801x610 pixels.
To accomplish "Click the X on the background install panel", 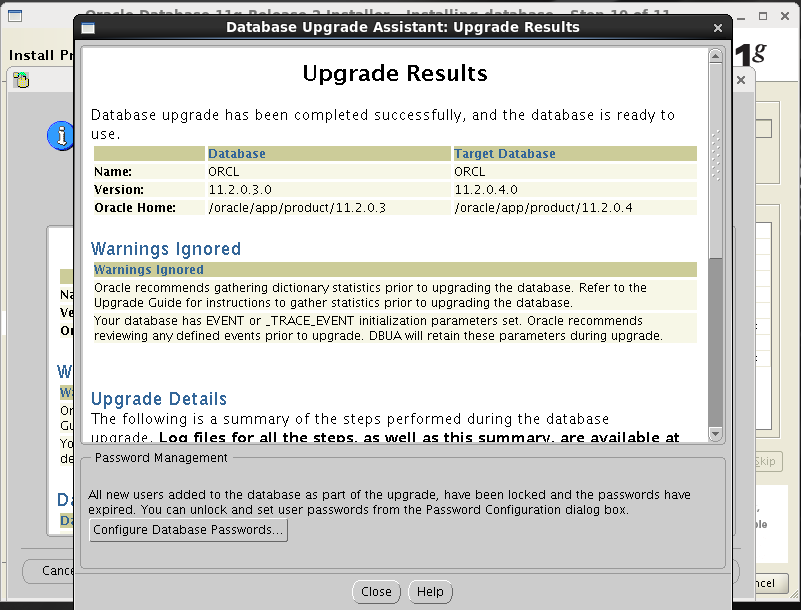I will coord(741,80).
